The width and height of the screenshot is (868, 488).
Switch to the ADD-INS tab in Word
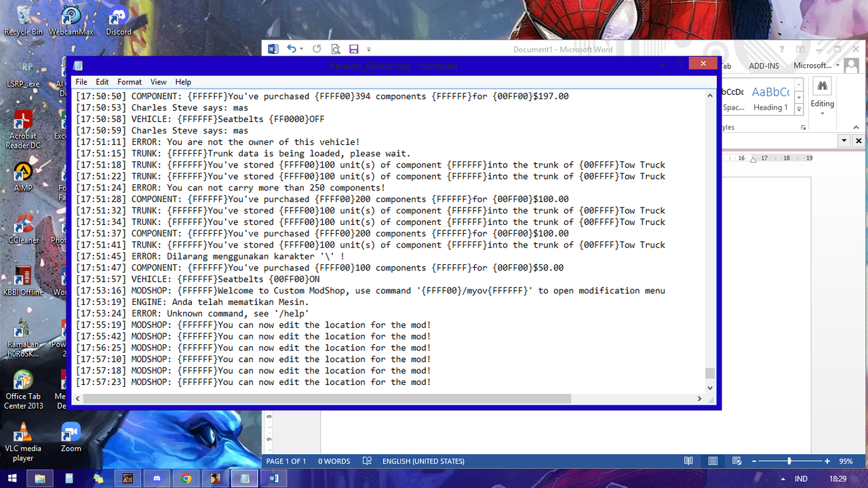tap(764, 66)
